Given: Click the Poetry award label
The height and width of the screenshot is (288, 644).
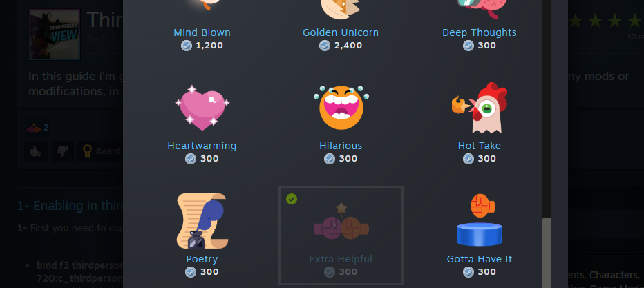Looking at the screenshot, I should click(202, 259).
